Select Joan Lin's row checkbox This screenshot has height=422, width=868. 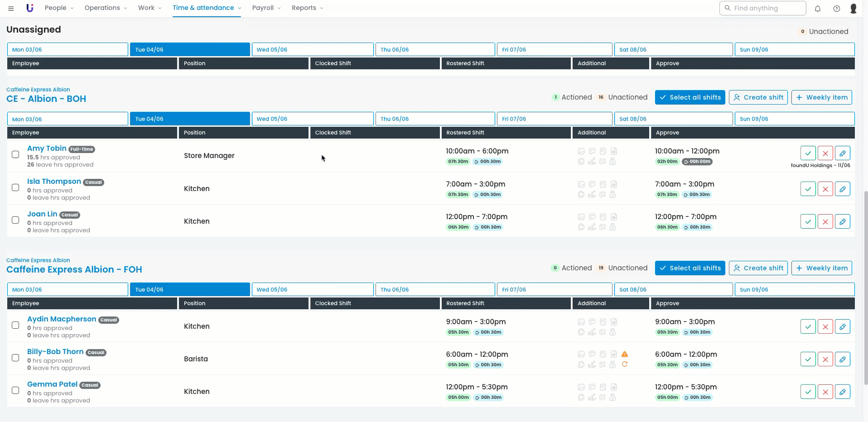pyautogui.click(x=15, y=220)
